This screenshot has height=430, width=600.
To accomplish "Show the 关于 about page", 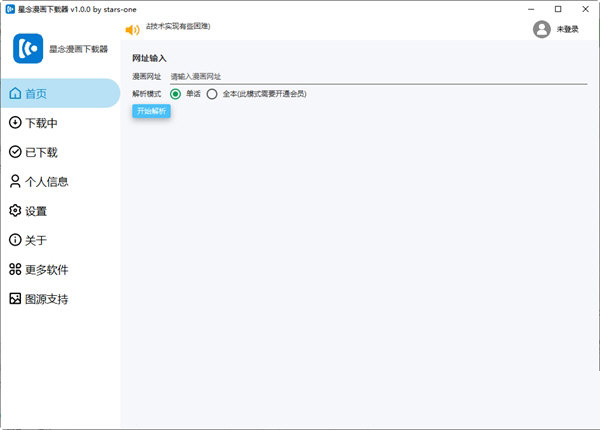I will coord(35,240).
